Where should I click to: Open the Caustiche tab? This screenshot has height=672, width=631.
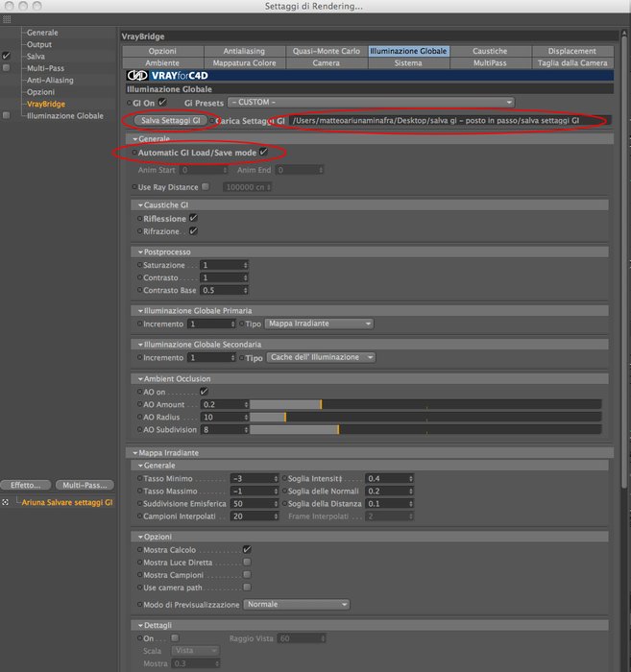[490, 51]
